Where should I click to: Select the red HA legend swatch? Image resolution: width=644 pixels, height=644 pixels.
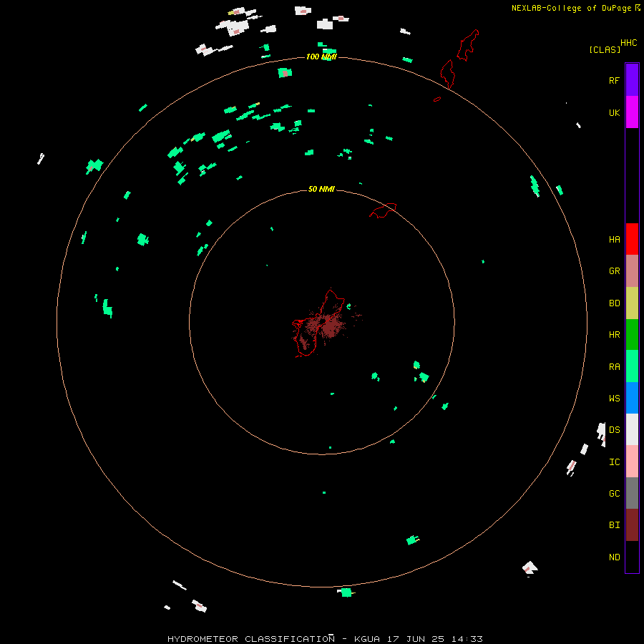coord(632,239)
